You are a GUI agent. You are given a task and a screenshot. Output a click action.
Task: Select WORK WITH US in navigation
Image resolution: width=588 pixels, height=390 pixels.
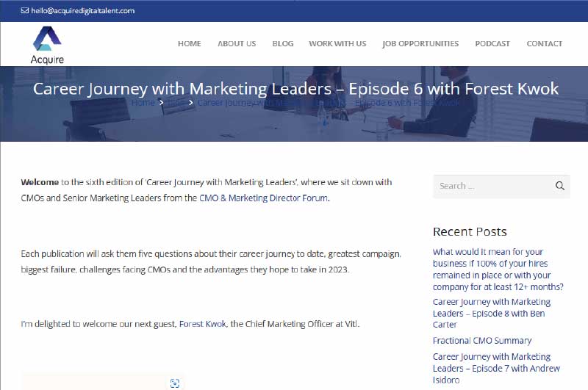coord(337,43)
